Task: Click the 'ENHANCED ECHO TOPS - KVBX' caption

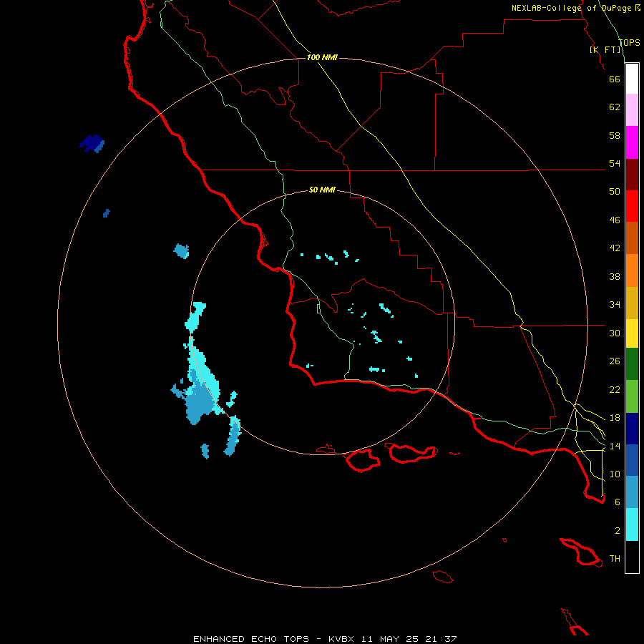Action: [x=273, y=639]
